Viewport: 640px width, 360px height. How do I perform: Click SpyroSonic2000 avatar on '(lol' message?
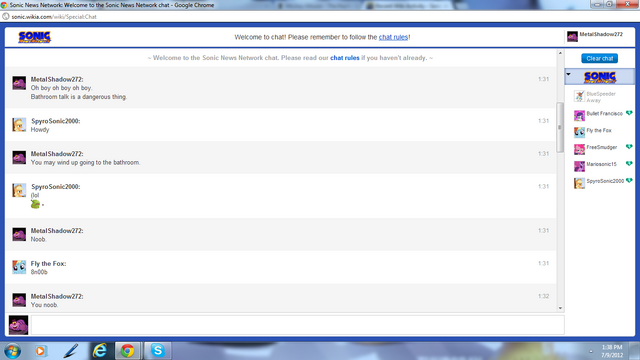[19, 190]
